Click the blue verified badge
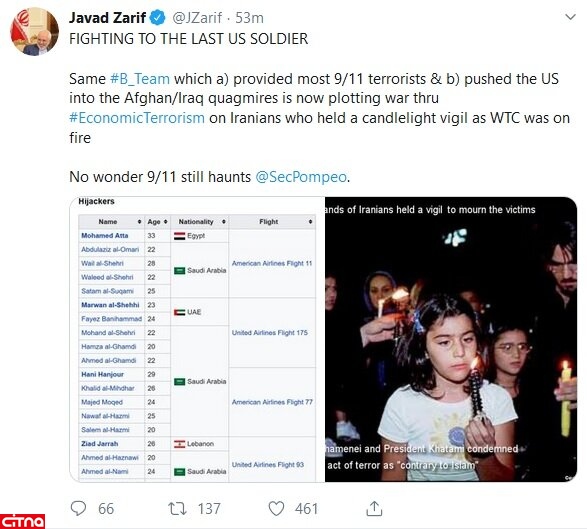 [x=157, y=18]
